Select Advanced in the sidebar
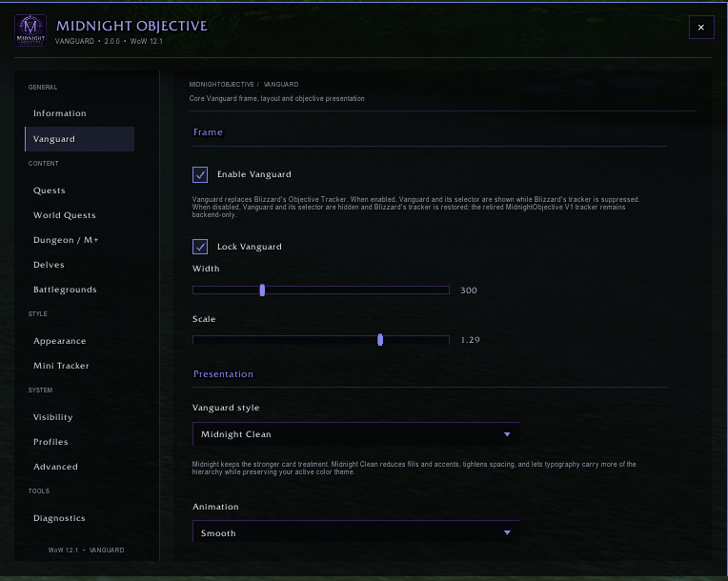 tap(55, 467)
